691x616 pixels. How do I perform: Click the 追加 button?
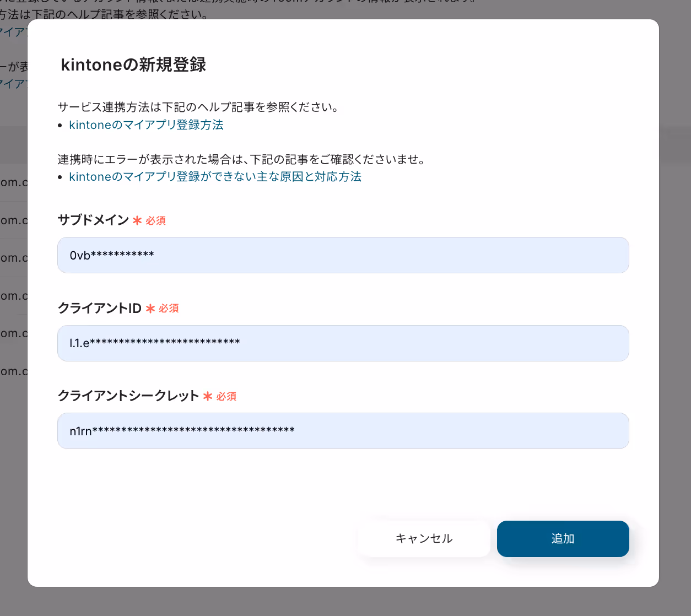pos(563,539)
